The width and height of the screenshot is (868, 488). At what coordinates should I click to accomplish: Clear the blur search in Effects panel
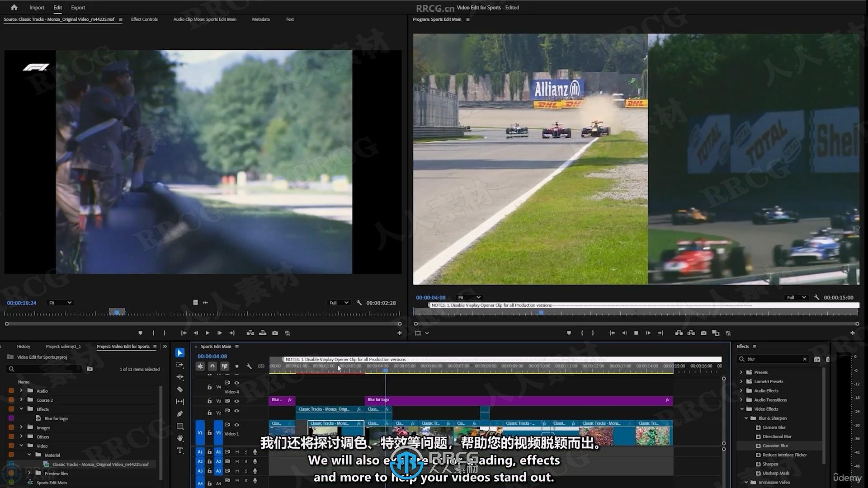click(x=805, y=359)
